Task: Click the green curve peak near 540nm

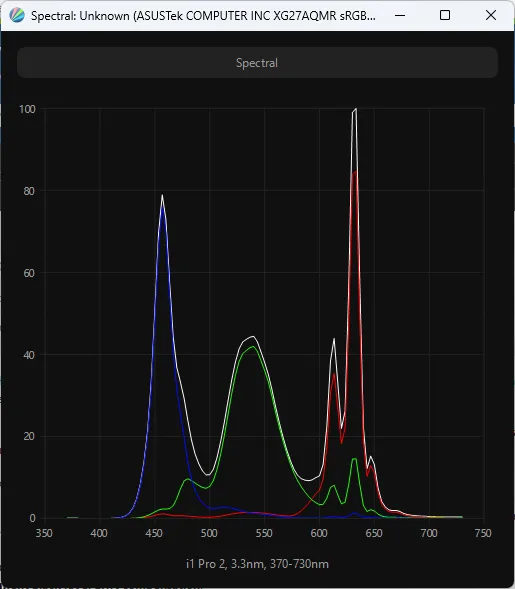Action: pos(253,346)
